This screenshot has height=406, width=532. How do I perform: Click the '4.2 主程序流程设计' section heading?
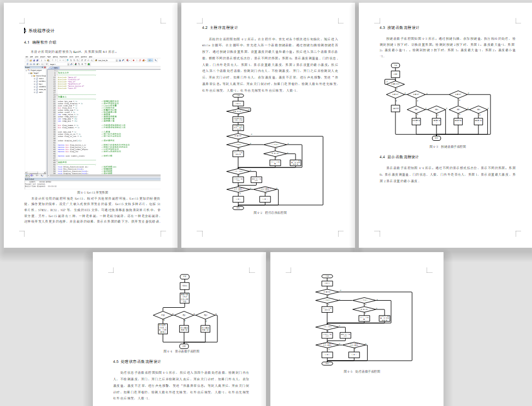(220, 28)
